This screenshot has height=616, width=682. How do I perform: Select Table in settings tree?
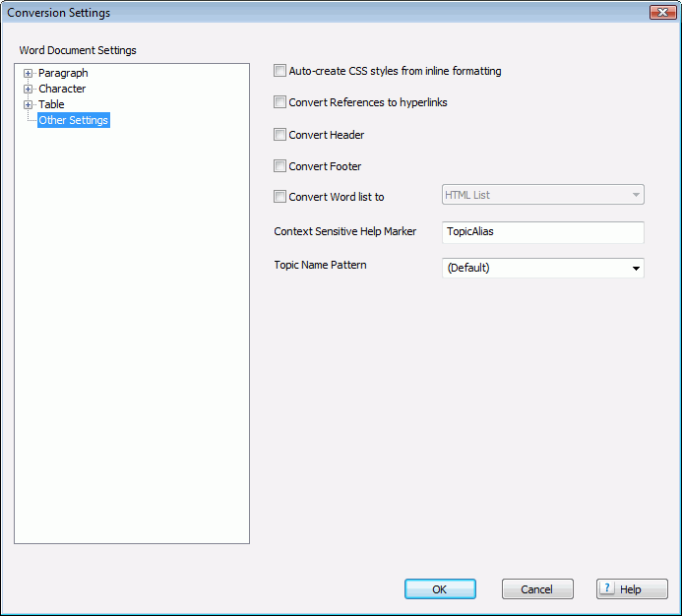tap(51, 104)
